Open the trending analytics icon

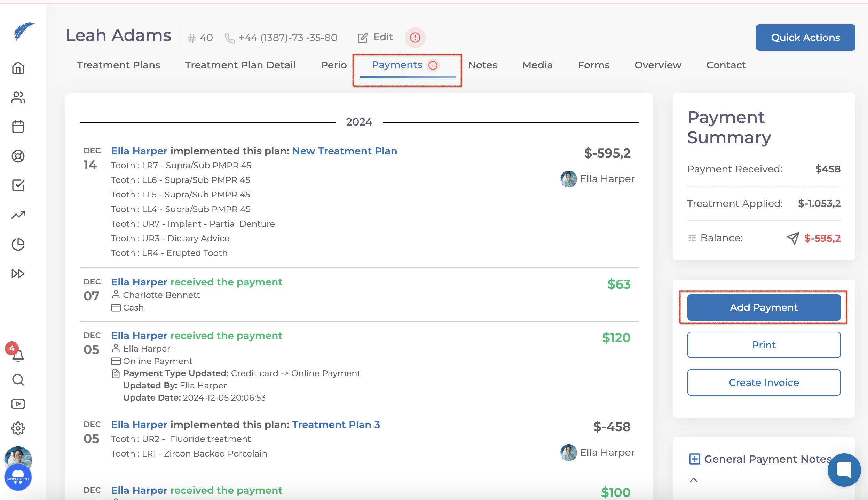(x=18, y=215)
